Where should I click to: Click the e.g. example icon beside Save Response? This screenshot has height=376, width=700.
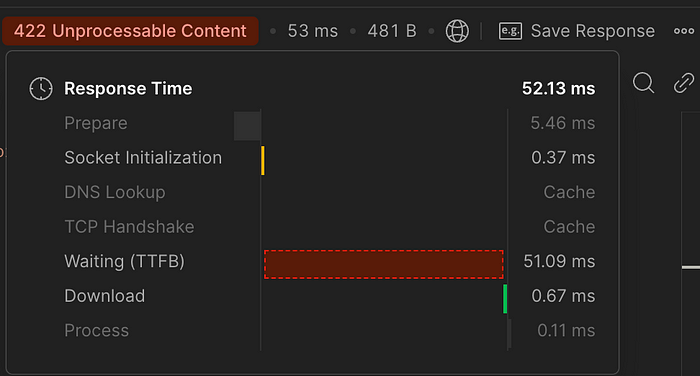510,31
